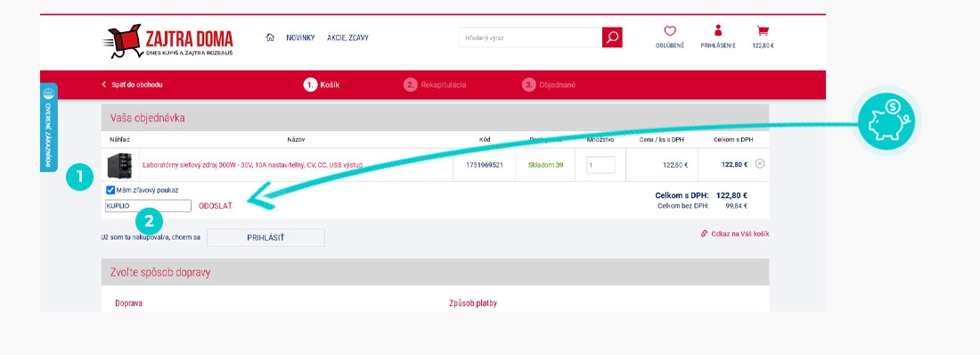Open the Novinky menu item
This screenshot has width=980, height=355.
click(300, 37)
